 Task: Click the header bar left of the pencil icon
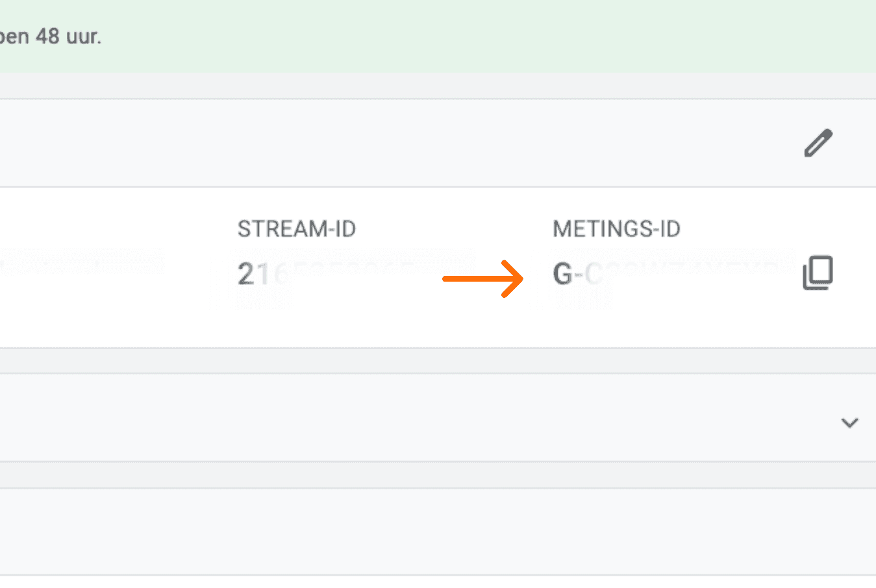tap(390, 143)
